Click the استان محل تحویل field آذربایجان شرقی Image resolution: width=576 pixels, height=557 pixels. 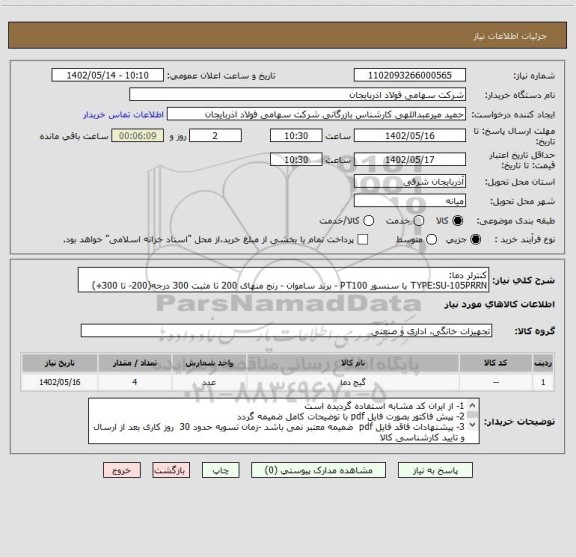coord(410,182)
